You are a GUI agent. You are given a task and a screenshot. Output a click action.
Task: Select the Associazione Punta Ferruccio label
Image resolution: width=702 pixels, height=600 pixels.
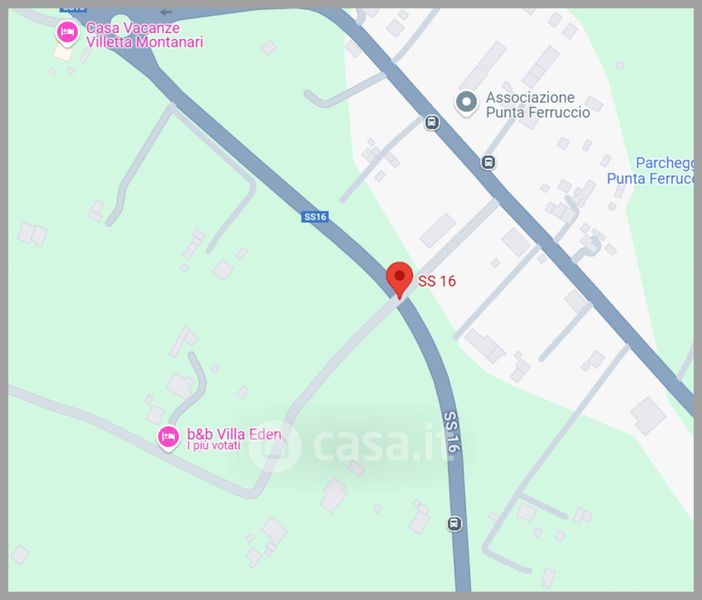point(538,105)
